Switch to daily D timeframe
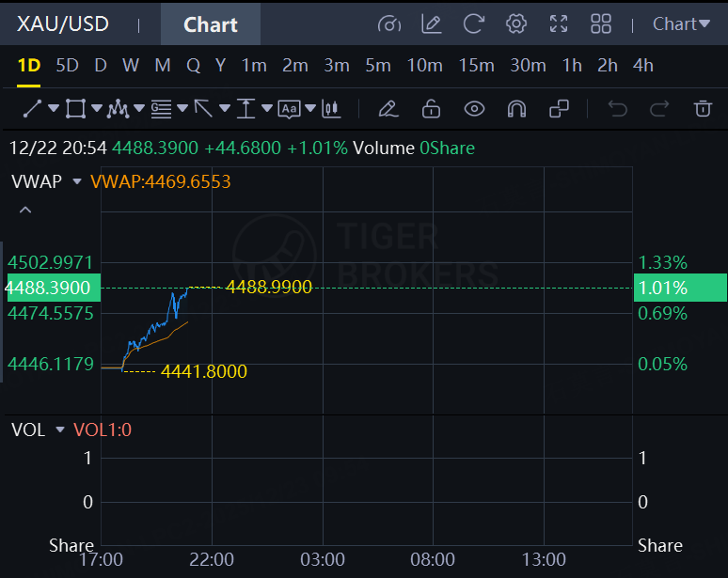Image resolution: width=728 pixels, height=578 pixels. [101, 66]
